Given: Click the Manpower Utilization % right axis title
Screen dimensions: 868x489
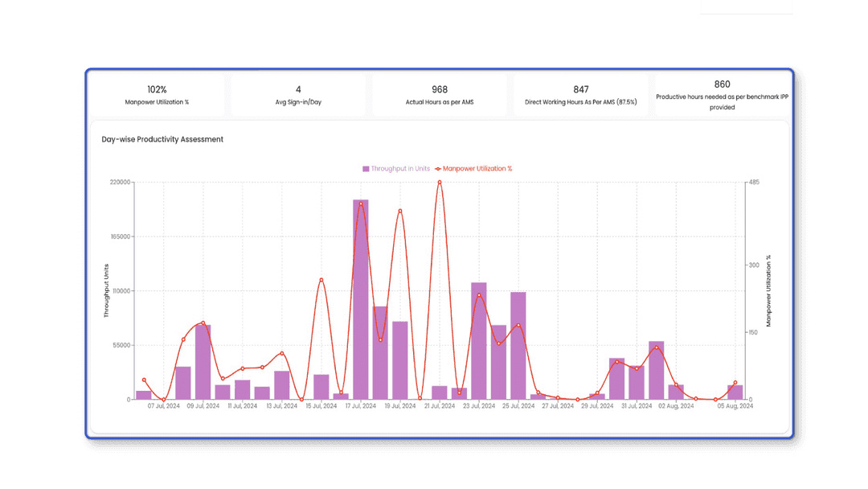Looking at the screenshot, I should (768, 290).
